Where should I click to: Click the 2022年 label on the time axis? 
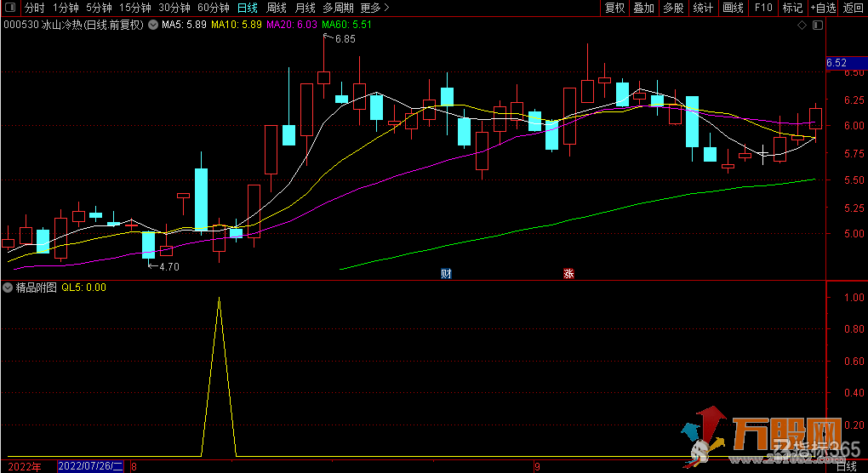coord(25,467)
